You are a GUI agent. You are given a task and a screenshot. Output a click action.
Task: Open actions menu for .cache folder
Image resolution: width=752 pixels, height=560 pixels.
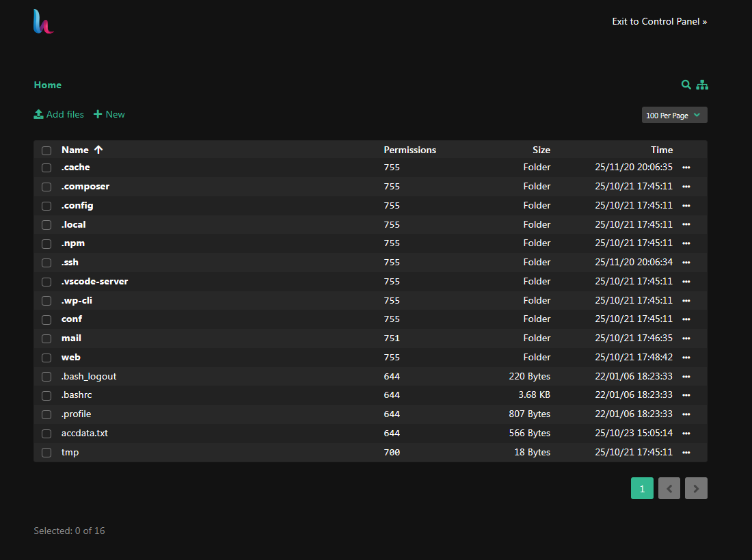tap(686, 168)
